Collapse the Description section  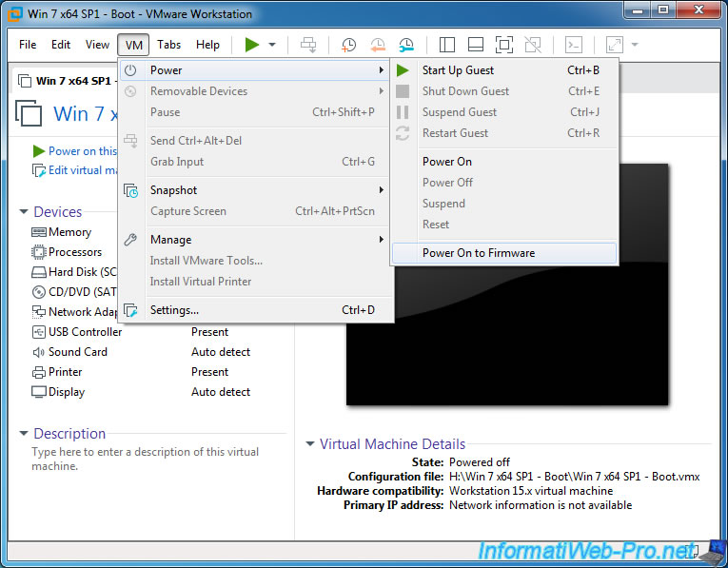click(x=24, y=434)
